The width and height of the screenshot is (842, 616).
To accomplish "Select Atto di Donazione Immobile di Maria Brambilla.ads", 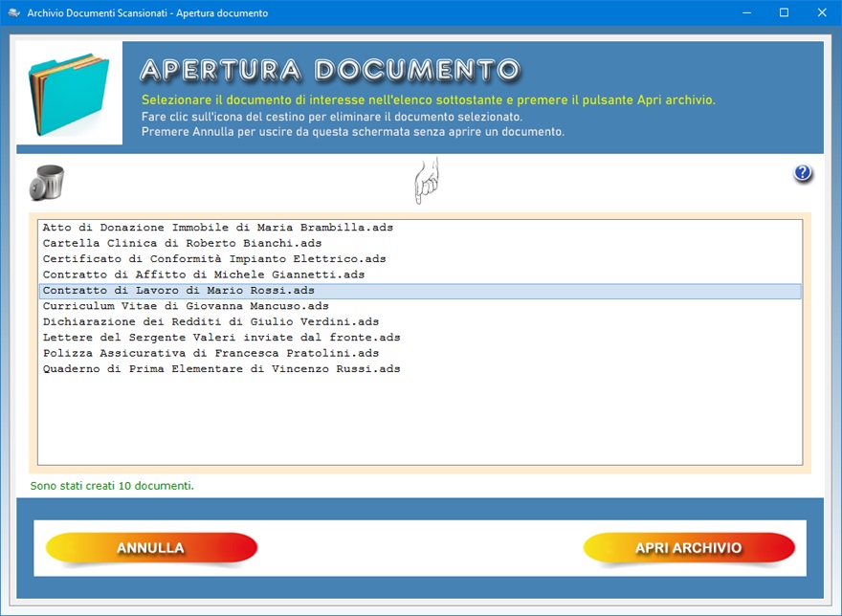I will click(x=218, y=228).
